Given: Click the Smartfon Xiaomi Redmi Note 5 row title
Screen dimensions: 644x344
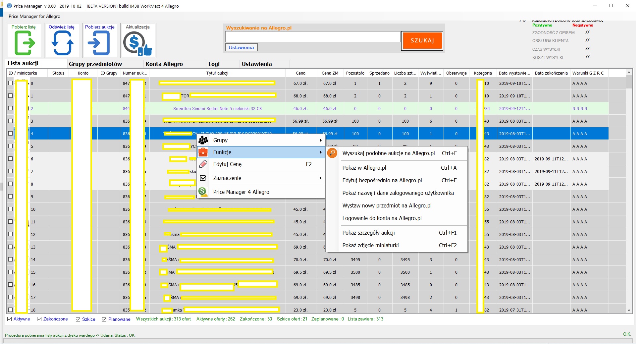Looking at the screenshot, I should coord(217,108).
